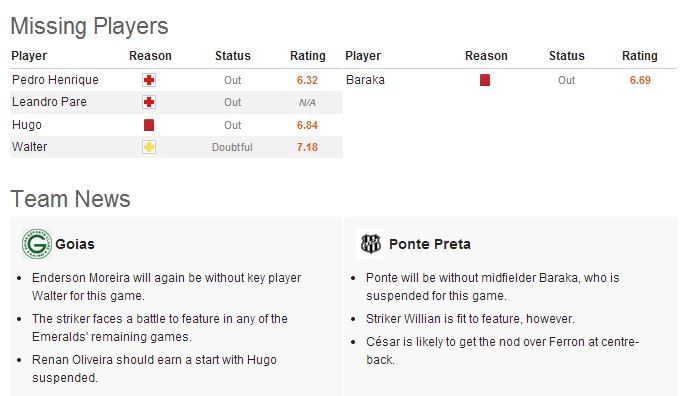Click right table's Status column header
The image size is (682, 396).
coord(566,56)
